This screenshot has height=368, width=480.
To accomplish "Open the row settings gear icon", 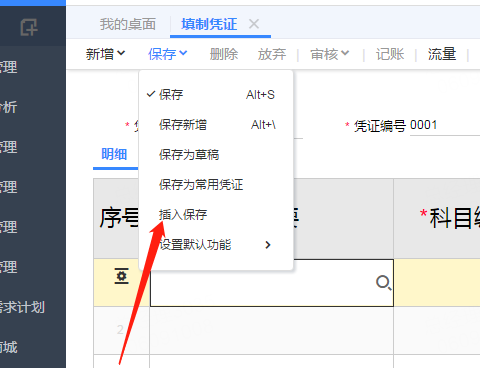I will tap(122, 276).
